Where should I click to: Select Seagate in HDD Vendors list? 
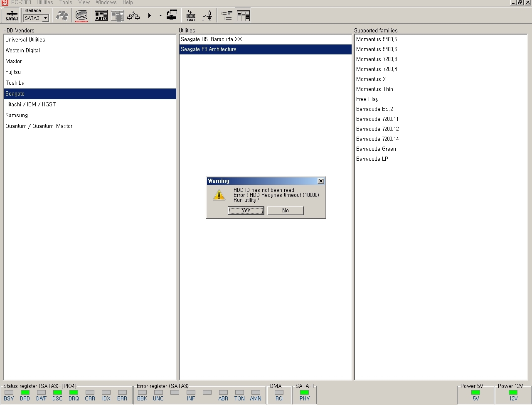click(x=90, y=94)
